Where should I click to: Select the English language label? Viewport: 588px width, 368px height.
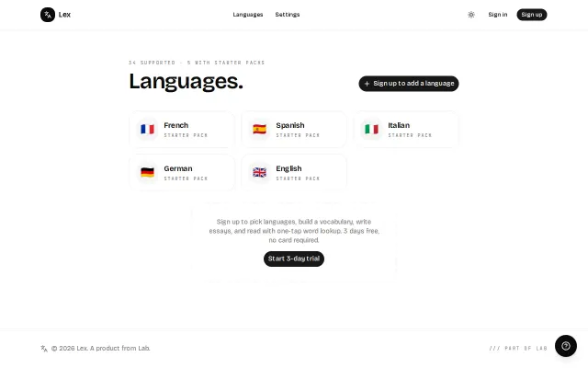(x=288, y=168)
